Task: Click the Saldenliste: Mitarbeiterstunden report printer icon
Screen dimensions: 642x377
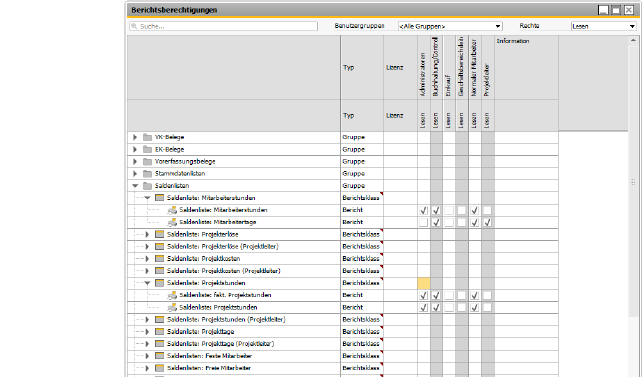Action: pos(172,210)
